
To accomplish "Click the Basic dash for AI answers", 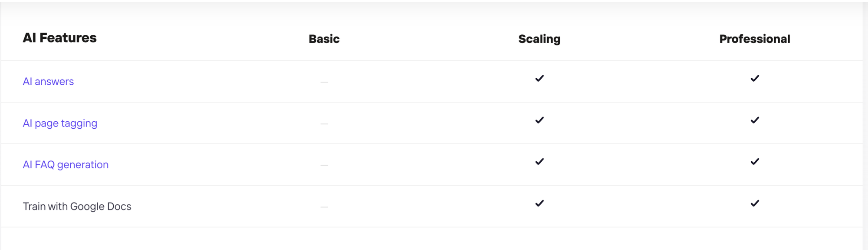I will point(324,82).
